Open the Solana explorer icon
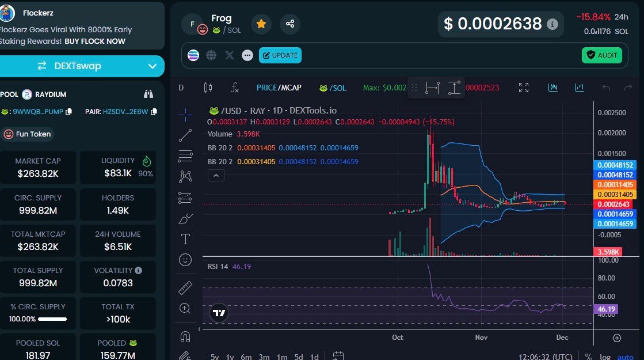 pos(193,55)
